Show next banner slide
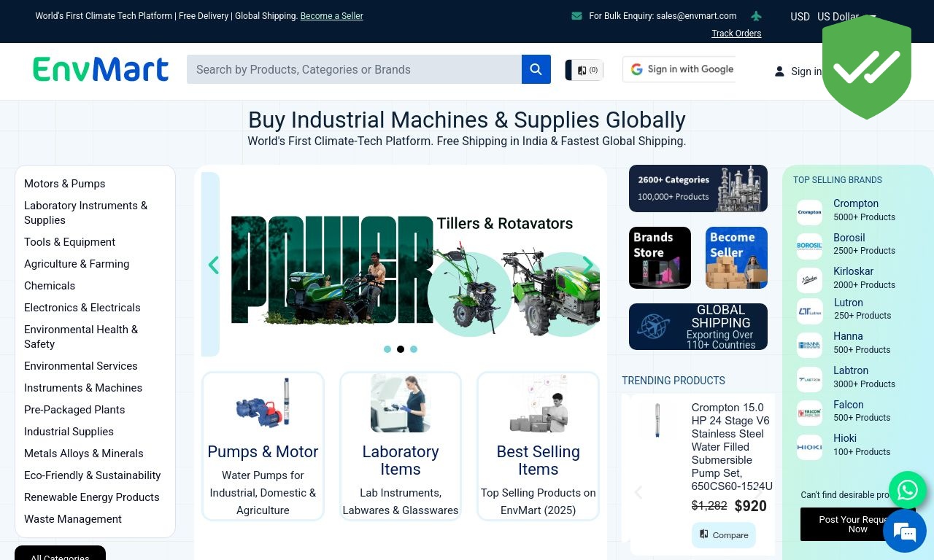 tap(588, 265)
